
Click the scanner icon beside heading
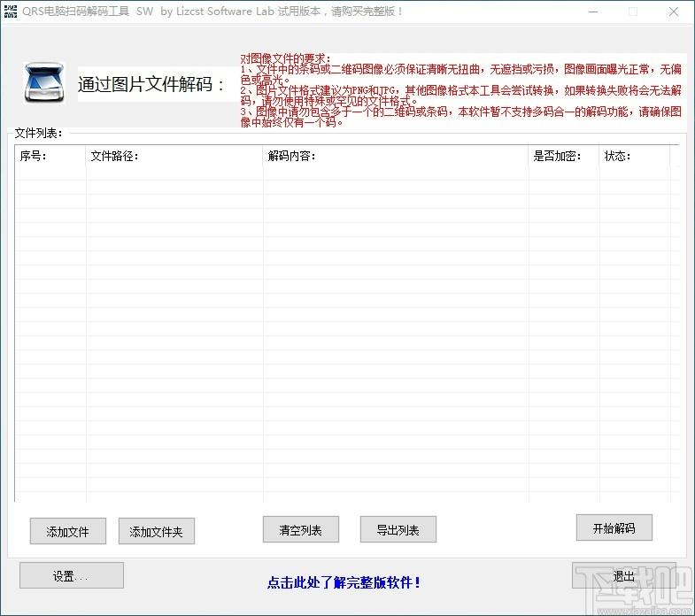click(x=44, y=82)
